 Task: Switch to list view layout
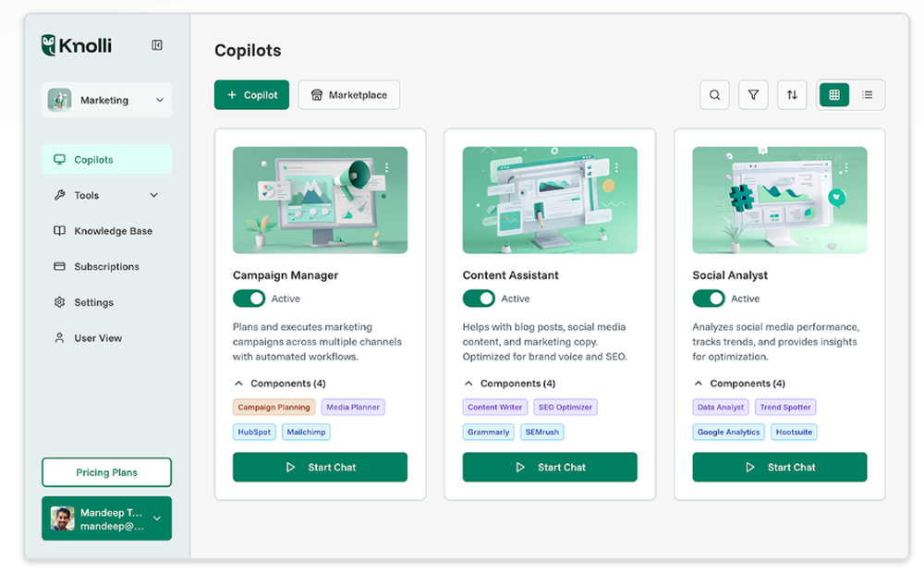coord(868,94)
